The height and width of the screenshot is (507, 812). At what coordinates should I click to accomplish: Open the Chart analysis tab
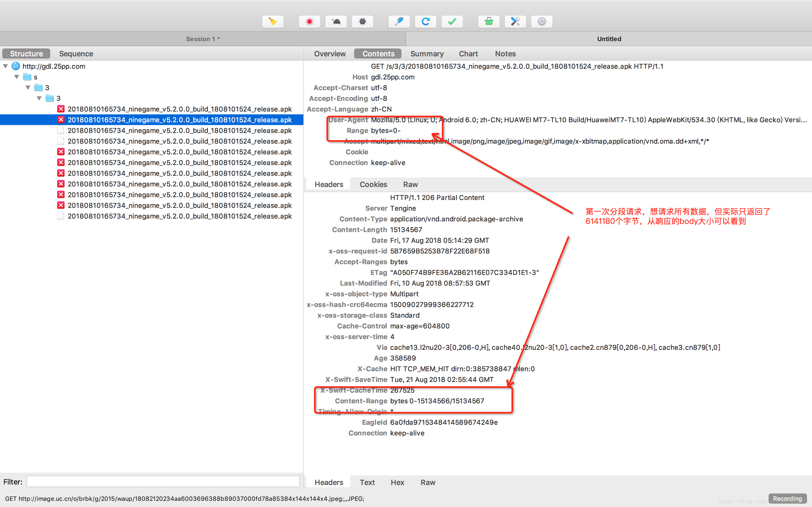point(468,54)
